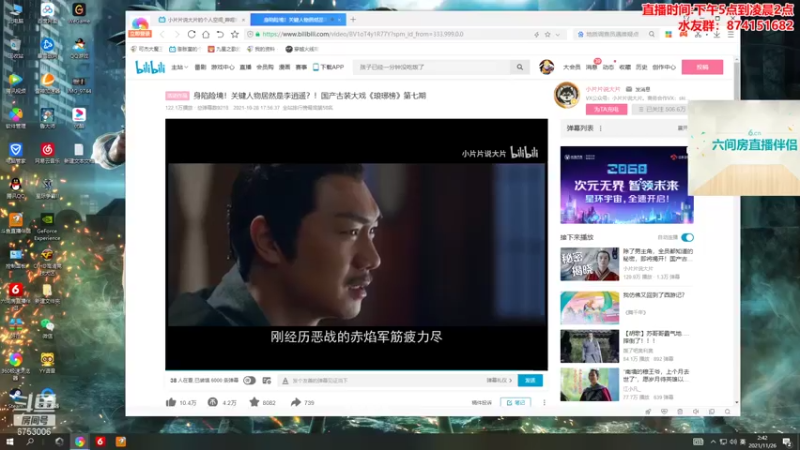The height and width of the screenshot is (450, 800).
Task: Open 网易云音乐 desktop icon
Action: (x=47, y=153)
